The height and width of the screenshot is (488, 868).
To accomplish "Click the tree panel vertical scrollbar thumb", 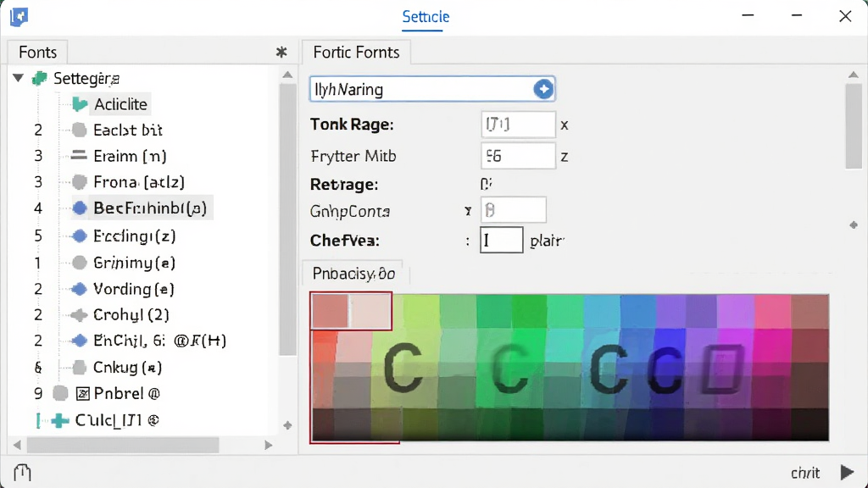I will (287, 219).
